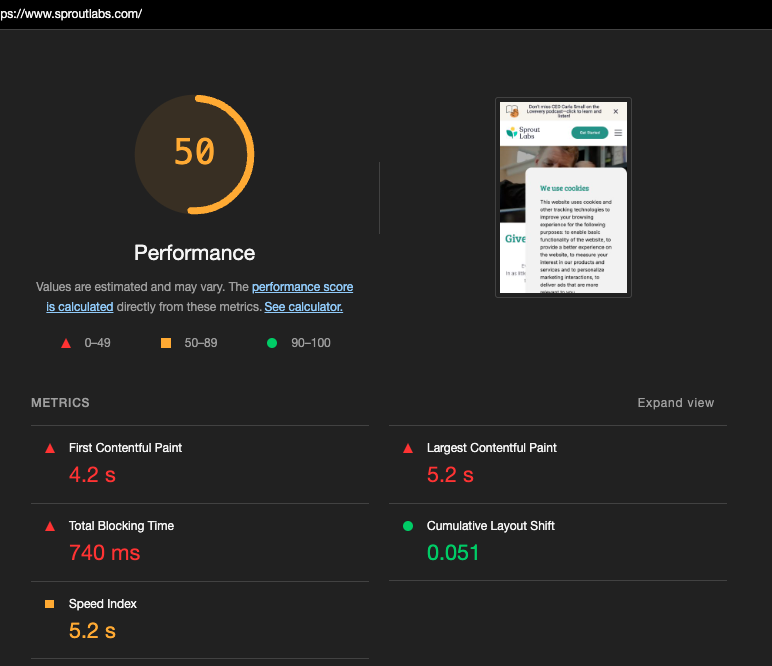This screenshot has height=666, width=772.
Task: Open the 'See calculator.' link
Action: coord(303,307)
